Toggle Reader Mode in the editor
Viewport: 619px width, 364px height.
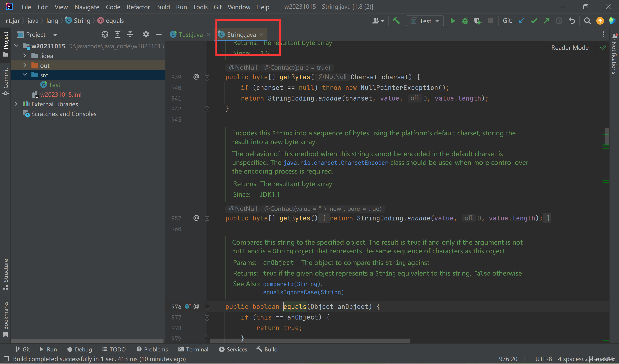[x=570, y=48]
